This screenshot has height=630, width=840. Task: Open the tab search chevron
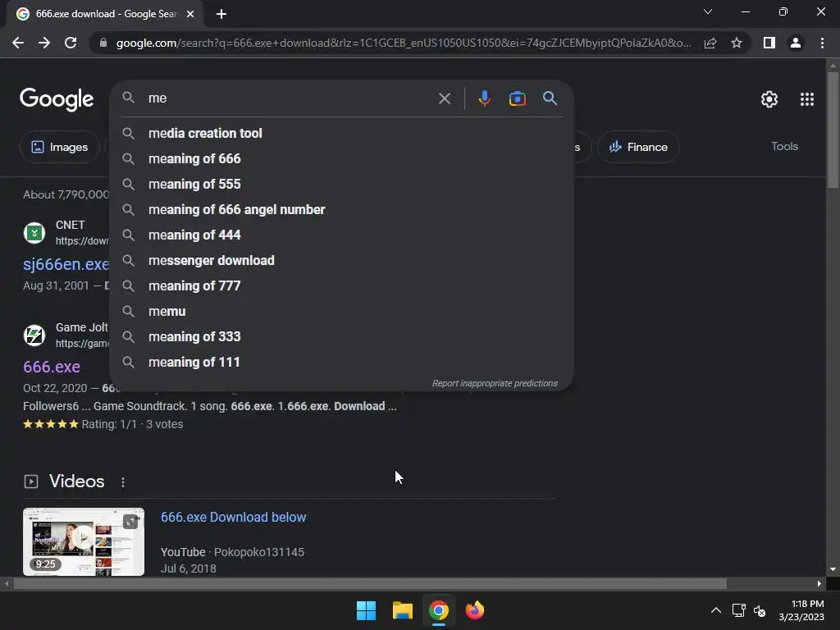coord(708,11)
